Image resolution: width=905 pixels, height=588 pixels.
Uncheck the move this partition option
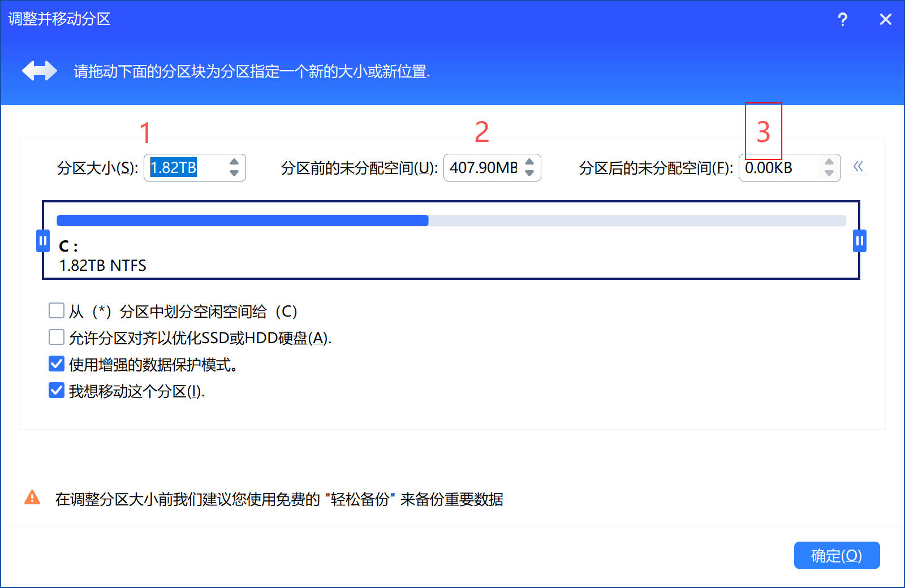pos(57,391)
